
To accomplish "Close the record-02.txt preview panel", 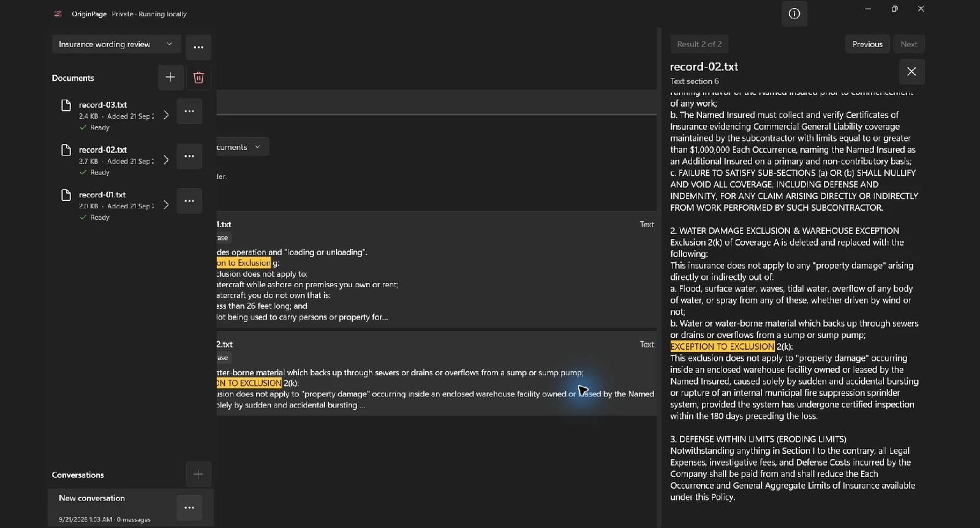I will (x=911, y=72).
